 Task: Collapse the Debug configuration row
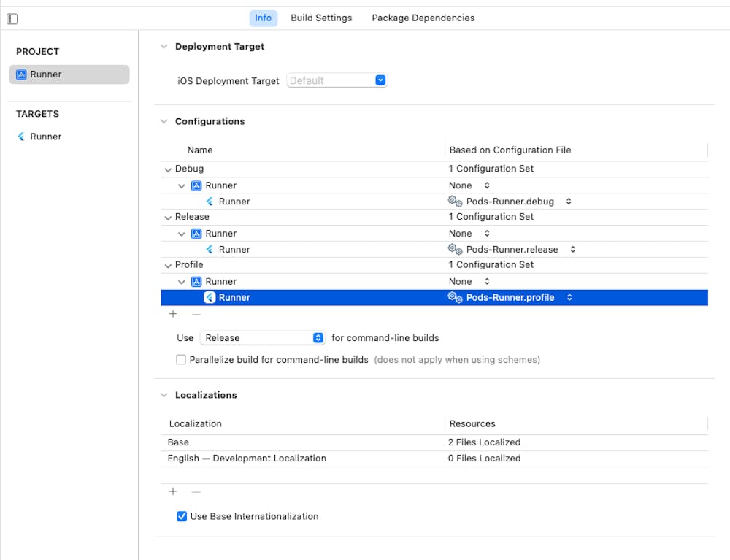168,169
